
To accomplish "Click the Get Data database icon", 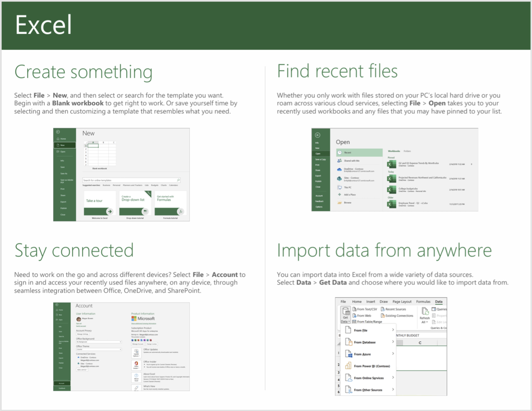I will coord(346,311).
